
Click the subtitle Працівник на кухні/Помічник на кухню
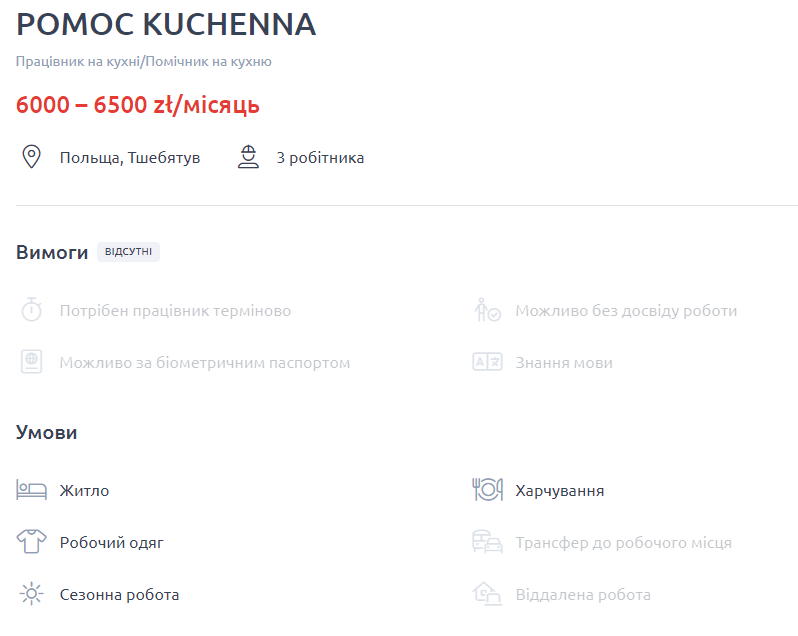[144, 62]
